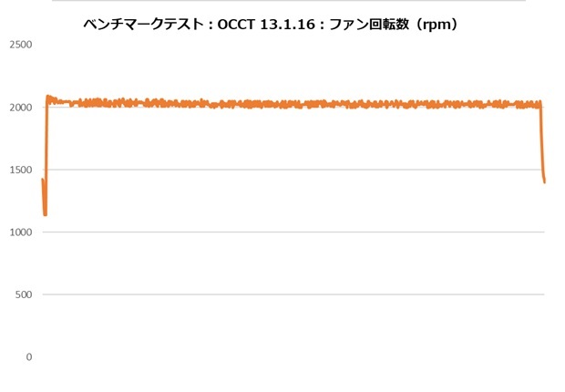This screenshot has height=392, width=565.
Task: Click the 1500 y-axis label
Action: coord(19,170)
